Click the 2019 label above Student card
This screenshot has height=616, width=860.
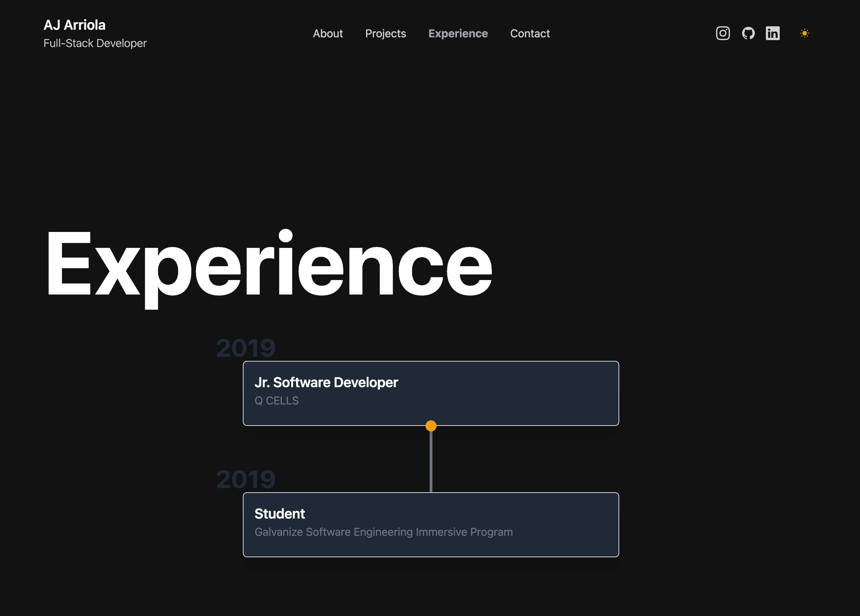coord(246,479)
